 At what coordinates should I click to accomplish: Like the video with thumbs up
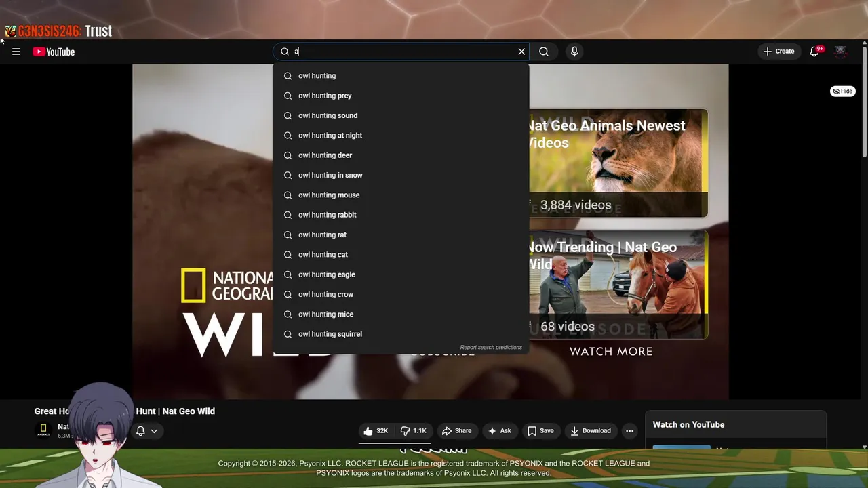pos(376,431)
